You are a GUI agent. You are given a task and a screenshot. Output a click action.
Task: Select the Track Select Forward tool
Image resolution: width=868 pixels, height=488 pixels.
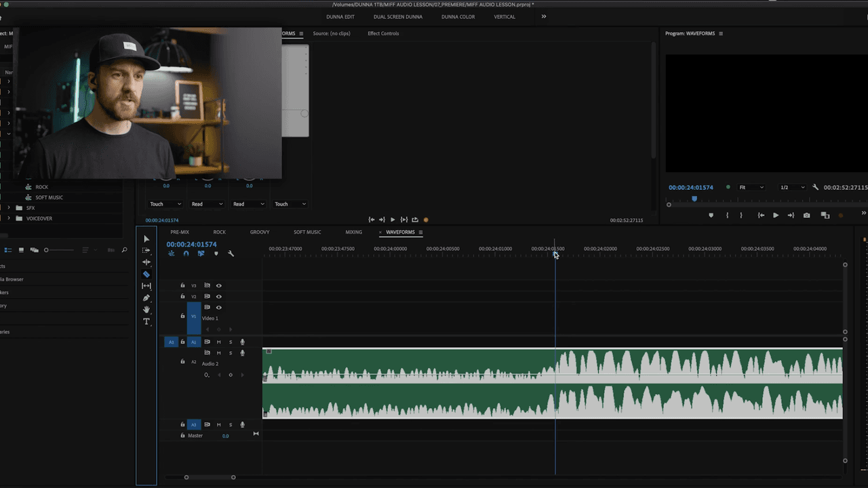pos(146,250)
